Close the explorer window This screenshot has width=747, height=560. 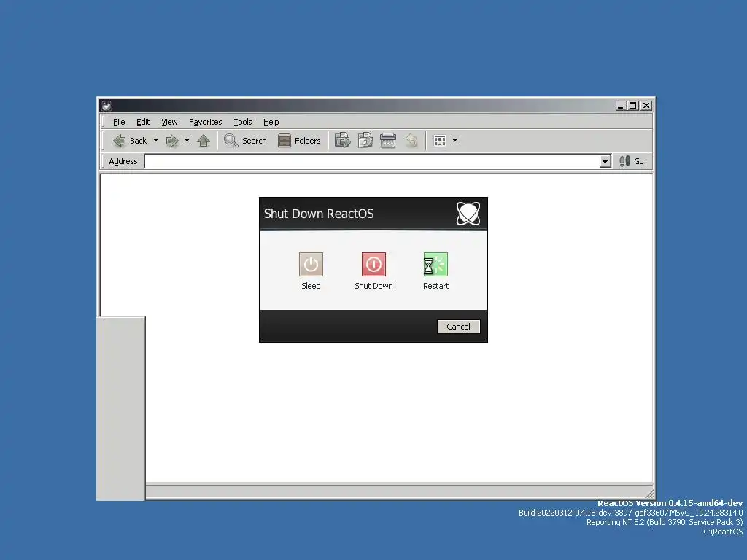[646, 106]
